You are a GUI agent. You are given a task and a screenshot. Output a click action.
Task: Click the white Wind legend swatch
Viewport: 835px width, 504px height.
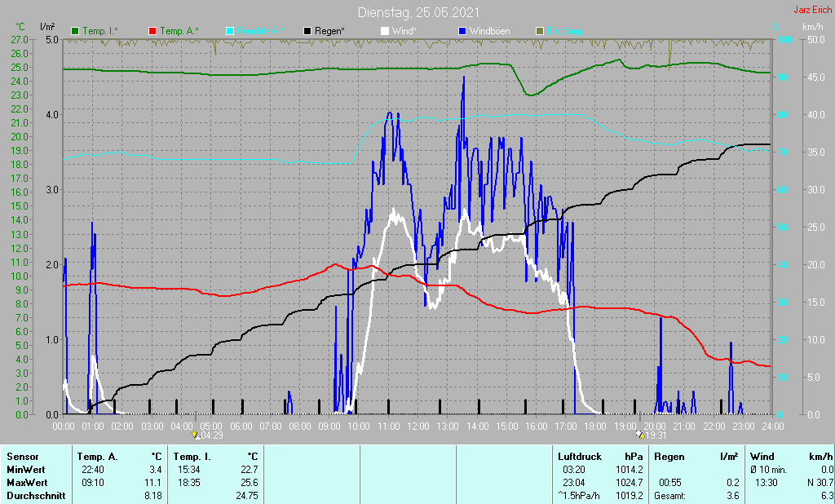coord(385,32)
